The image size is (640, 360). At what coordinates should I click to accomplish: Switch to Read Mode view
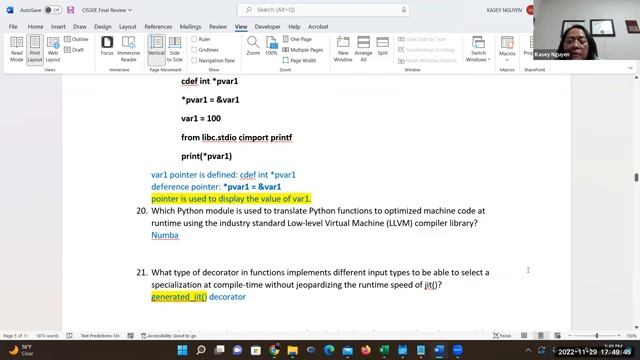[x=16, y=49]
